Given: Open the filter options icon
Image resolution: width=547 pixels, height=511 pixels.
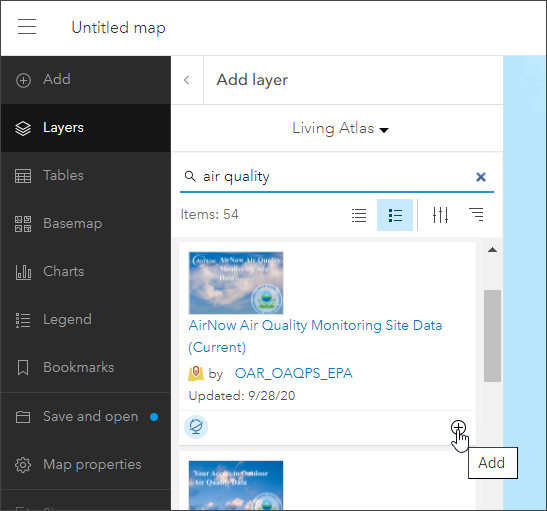Looking at the screenshot, I should pos(440,215).
